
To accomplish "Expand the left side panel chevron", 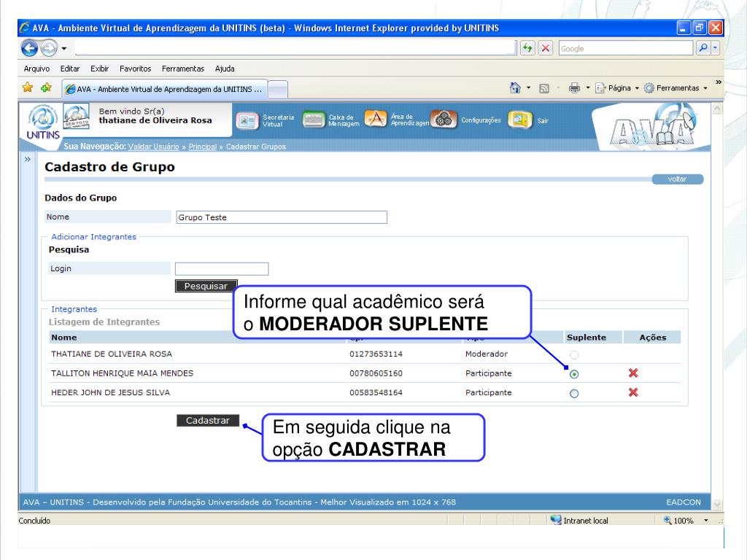I will click(x=28, y=159).
